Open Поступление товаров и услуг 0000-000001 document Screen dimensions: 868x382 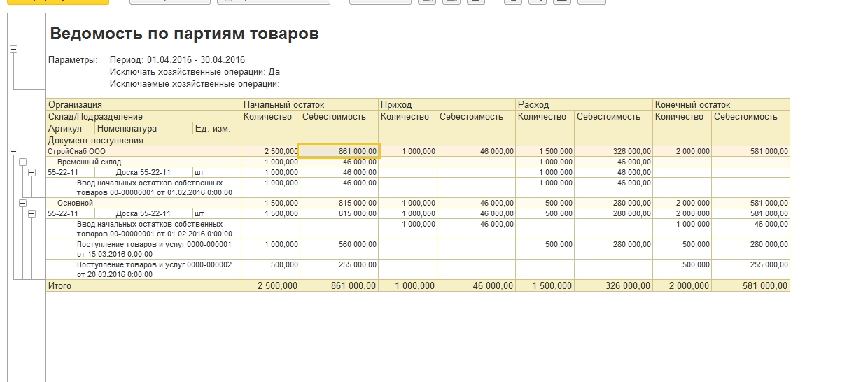coord(153,249)
